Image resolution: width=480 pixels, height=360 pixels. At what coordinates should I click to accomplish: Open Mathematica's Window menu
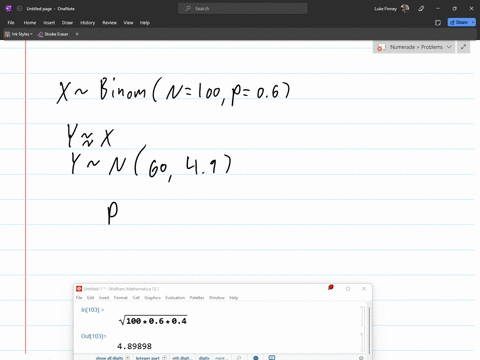coord(217,298)
